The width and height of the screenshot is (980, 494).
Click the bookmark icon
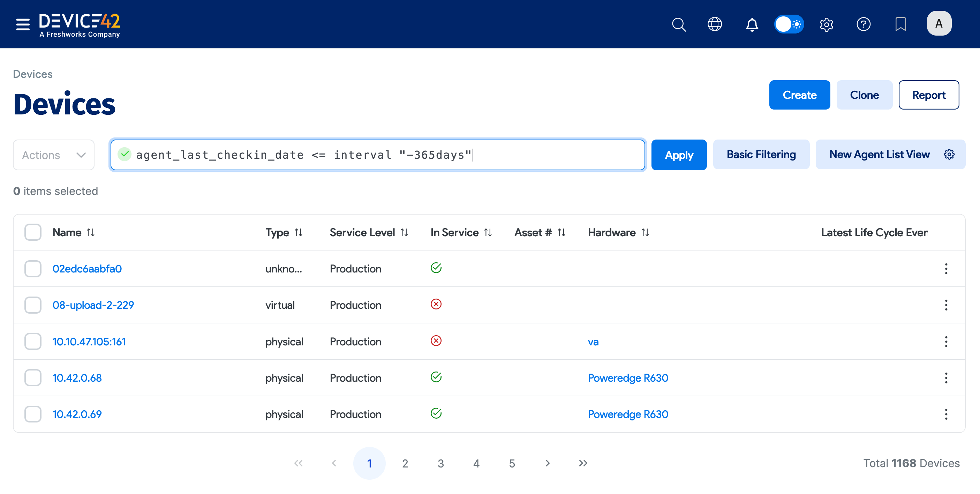click(900, 24)
